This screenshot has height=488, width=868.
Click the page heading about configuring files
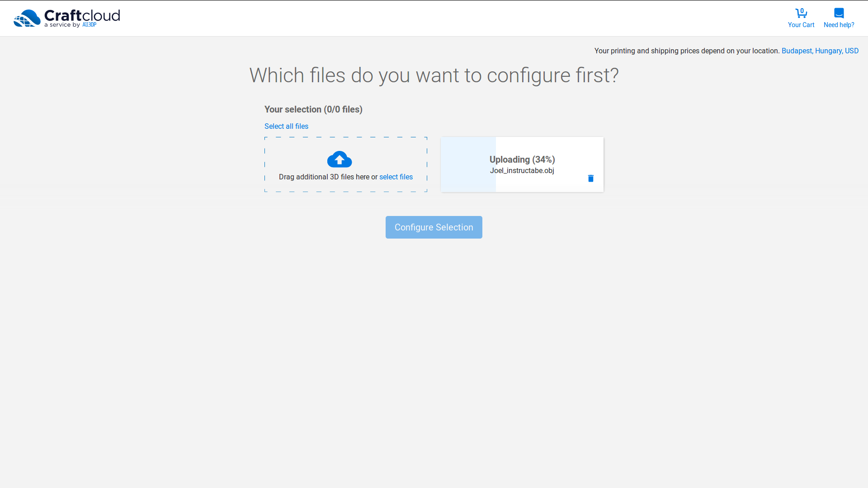click(x=434, y=75)
